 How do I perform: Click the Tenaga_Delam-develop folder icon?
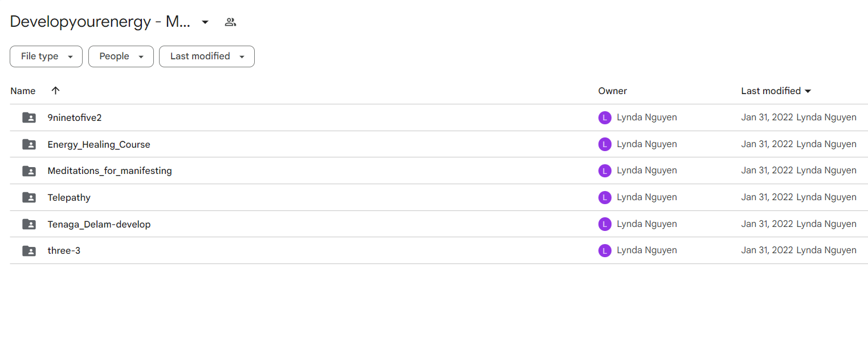29,224
